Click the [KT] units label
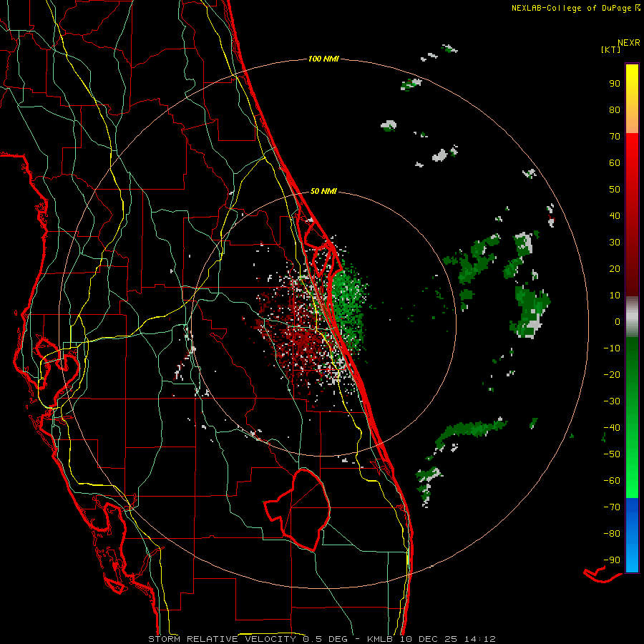The height and width of the screenshot is (644, 644). pyautogui.click(x=610, y=49)
